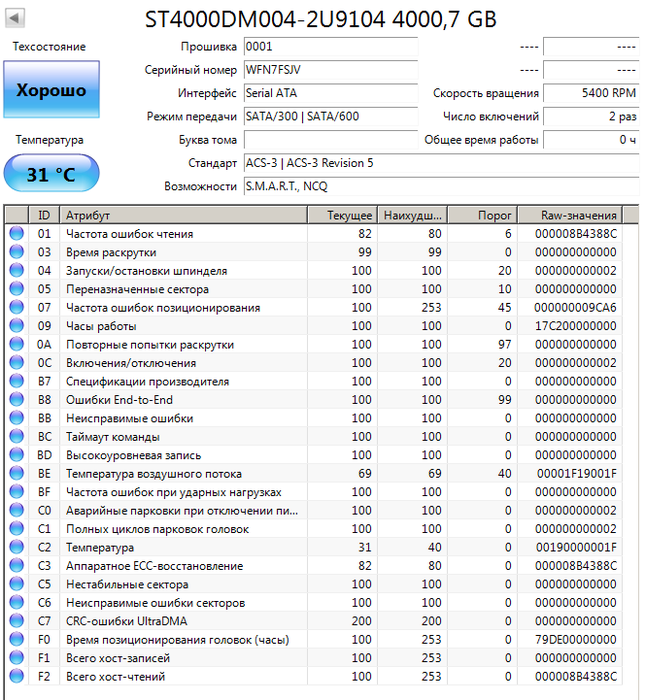Viewport: 646px width, 700px height.
Task: Select attribute name CRC-ошибки UltraDMA
Action: [127, 621]
